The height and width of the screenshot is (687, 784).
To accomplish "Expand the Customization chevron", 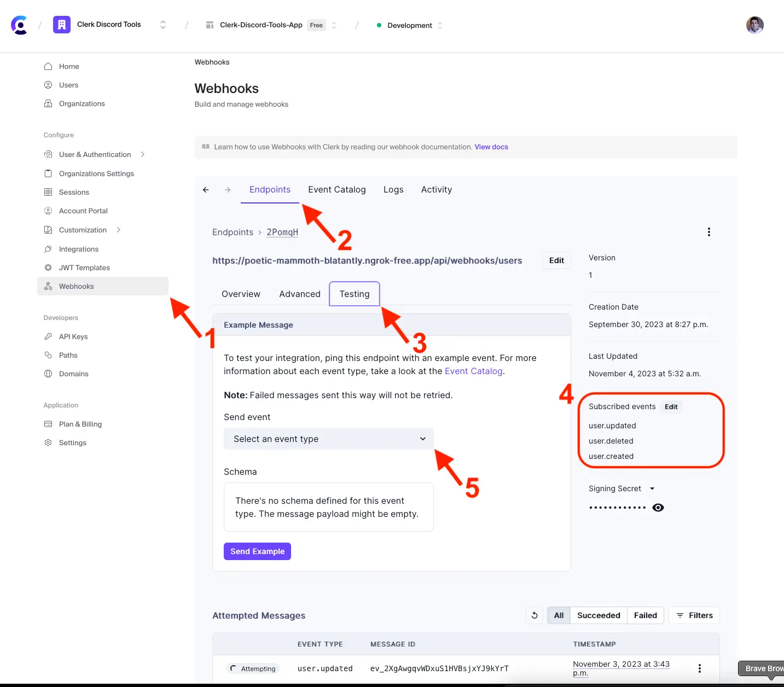I will [119, 230].
